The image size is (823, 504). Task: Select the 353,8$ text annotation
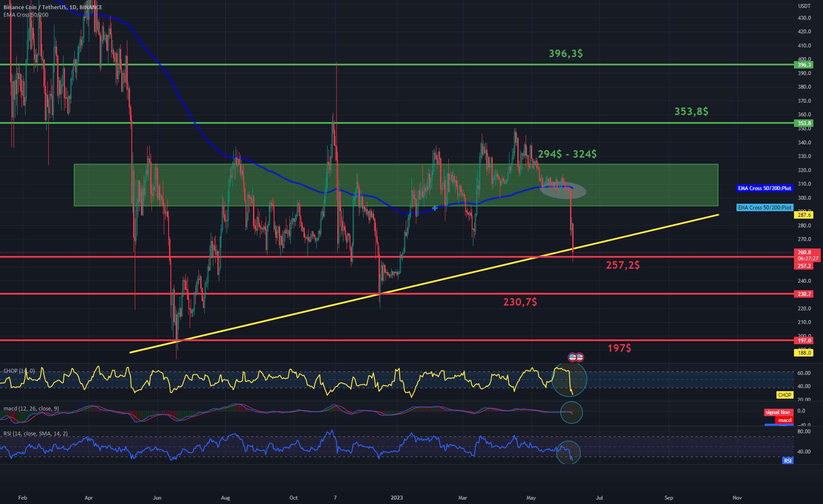[x=691, y=112]
